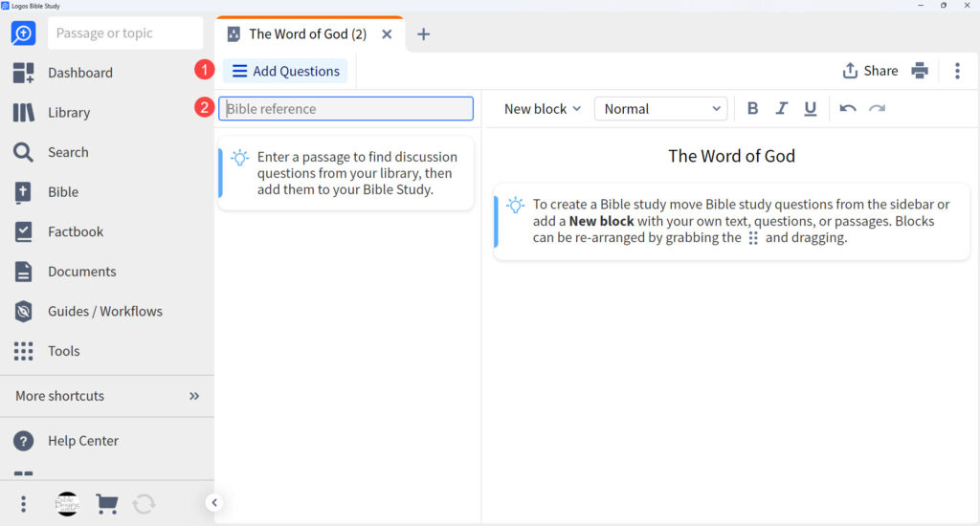Open the panel kebab menu
The height and width of the screenshot is (526, 980).
957,71
